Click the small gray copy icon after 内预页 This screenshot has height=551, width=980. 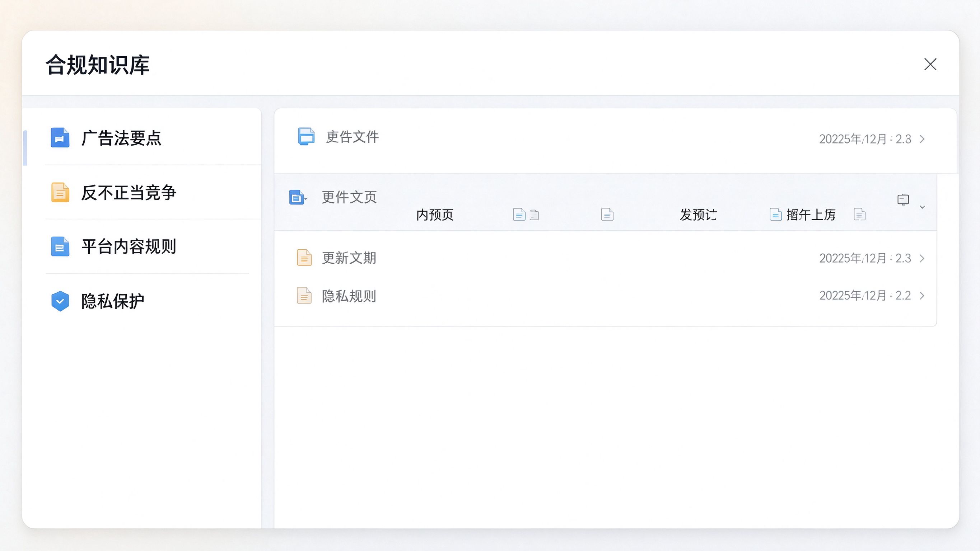pyautogui.click(x=535, y=215)
